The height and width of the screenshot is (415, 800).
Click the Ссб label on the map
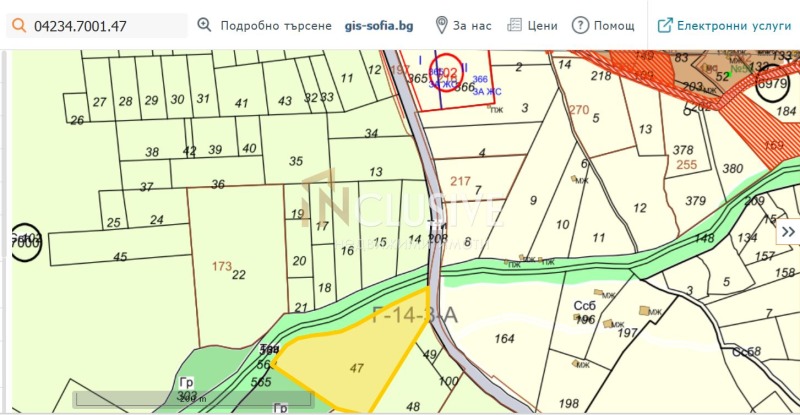click(x=585, y=306)
